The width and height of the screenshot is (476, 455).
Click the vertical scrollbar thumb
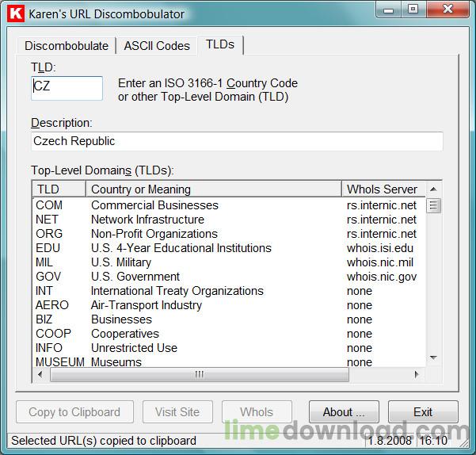click(x=433, y=205)
